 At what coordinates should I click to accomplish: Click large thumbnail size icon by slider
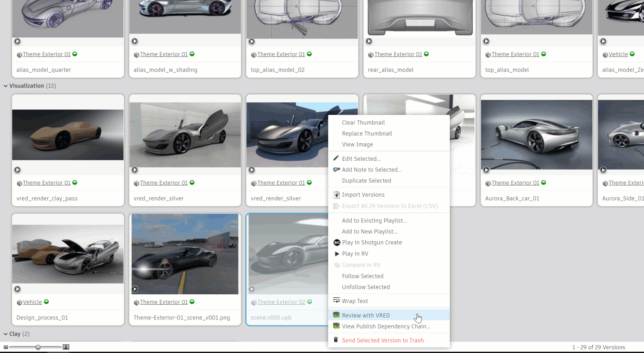pos(66,347)
